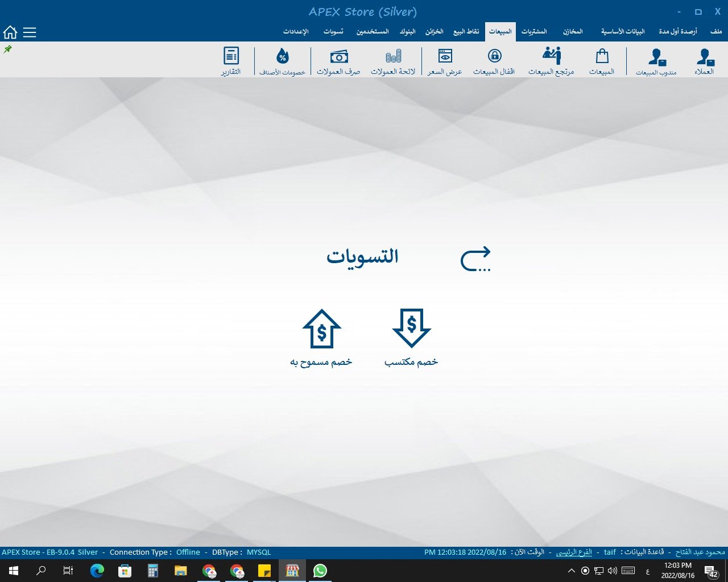This screenshot has width=728, height=582.
Task: Go to the home screen icon
Action: [x=10, y=32]
